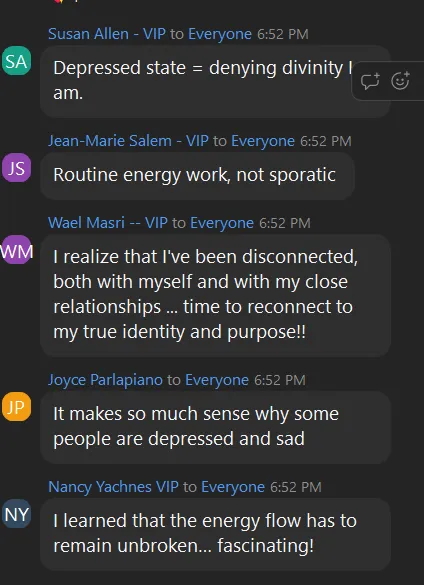Select the 'energy flow has to remain unbroken' message
424x585 pixels.
coord(215,534)
